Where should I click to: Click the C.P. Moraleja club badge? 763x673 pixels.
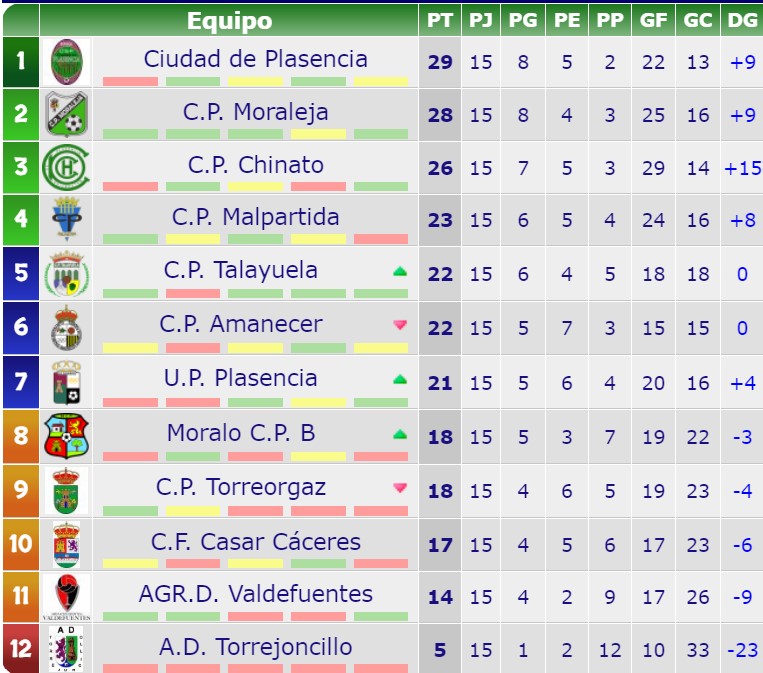click(x=67, y=114)
